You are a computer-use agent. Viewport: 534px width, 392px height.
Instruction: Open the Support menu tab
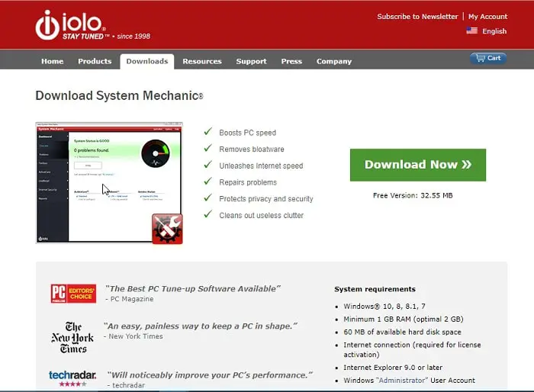coord(251,61)
